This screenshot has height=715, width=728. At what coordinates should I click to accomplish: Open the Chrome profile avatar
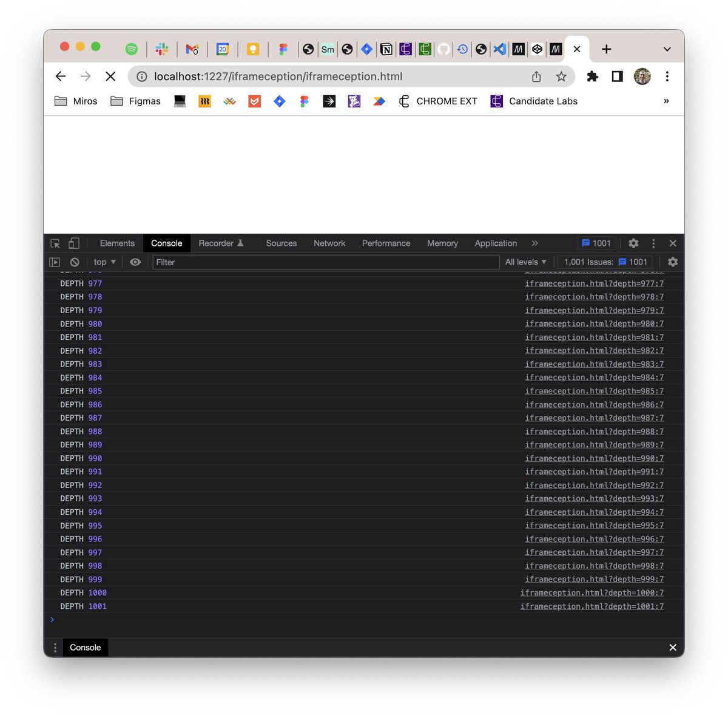[x=642, y=76]
